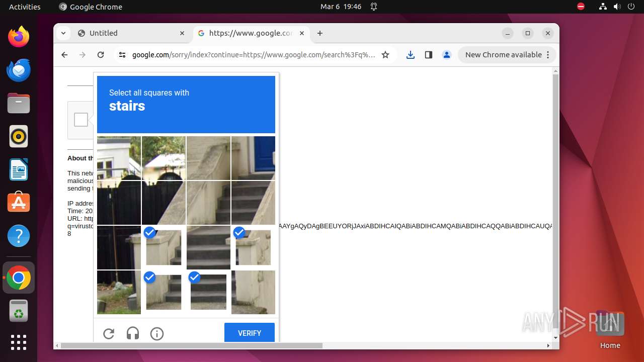Open a new tab with plus button
The height and width of the screenshot is (362, 644).
[320, 33]
